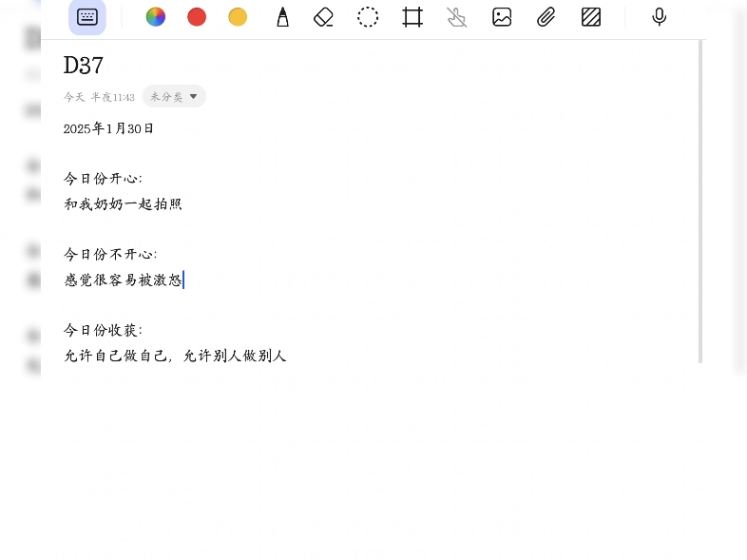Screen dimensions: 747x560
Task: Click the text line 允许自己做自己，允许别人做别人
Action: coord(175,357)
